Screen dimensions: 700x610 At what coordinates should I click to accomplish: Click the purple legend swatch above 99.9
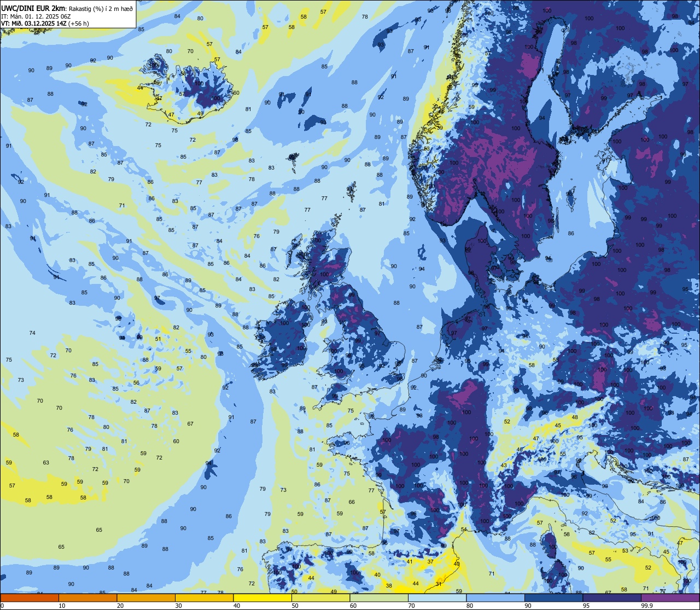pos(670,597)
